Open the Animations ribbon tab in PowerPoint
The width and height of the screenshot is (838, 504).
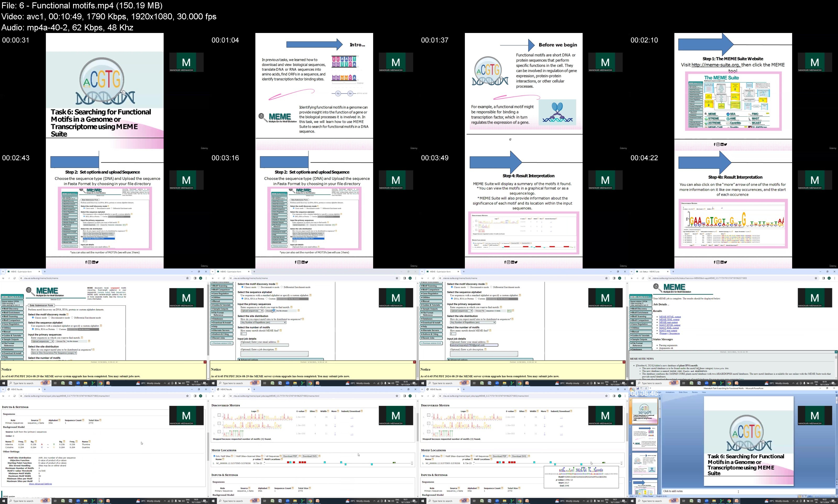tap(670, 392)
